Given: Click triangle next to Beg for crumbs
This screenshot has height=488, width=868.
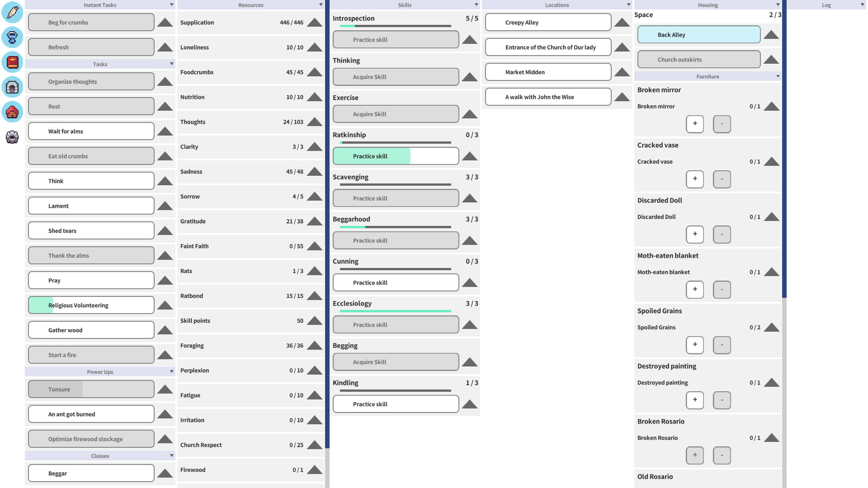Looking at the screenshot, I should click(x=165, y=22).
